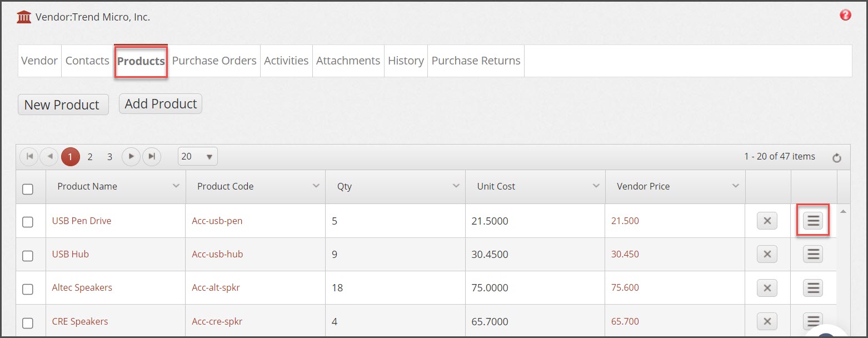The height and width of the screenshot is (338, 868).
Task: Open hamburger menu for USB Pen Drive row
Action: click(x=813, y=221)
